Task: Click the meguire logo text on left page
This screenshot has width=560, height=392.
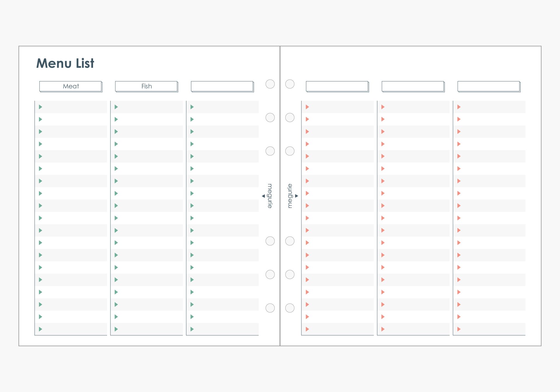Action: [270, 196]
